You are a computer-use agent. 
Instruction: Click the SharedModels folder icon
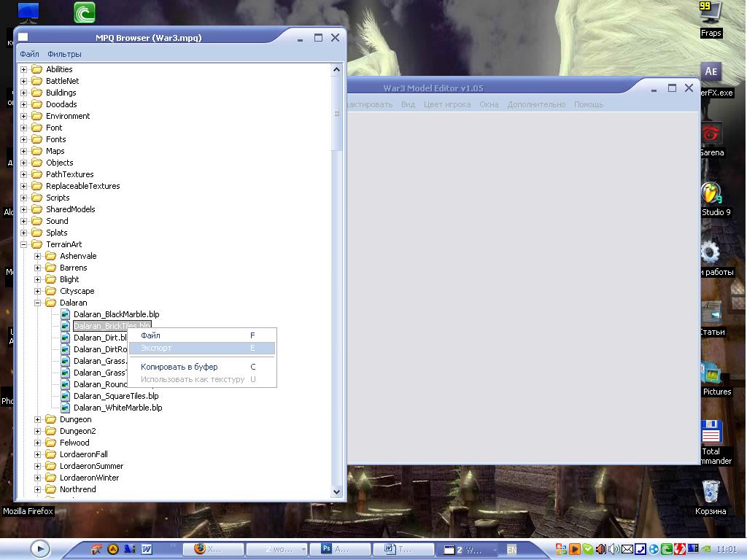(x=36, y=209)
